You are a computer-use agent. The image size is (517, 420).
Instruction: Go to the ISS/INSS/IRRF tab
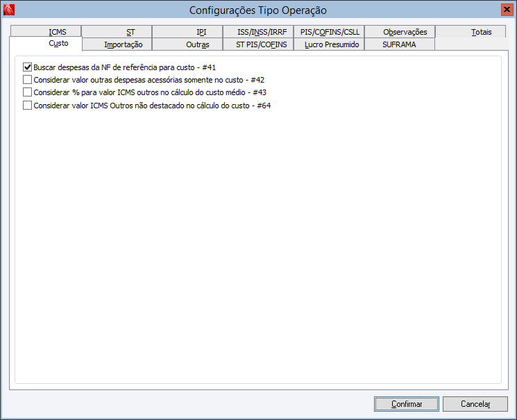click(x=258, y=32)
